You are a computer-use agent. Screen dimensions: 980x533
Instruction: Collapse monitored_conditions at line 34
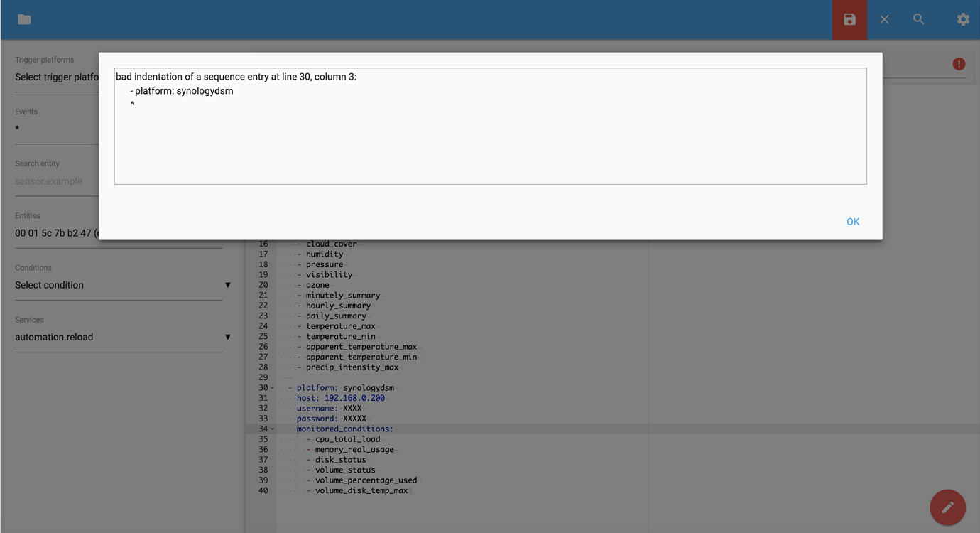(271, 429)
